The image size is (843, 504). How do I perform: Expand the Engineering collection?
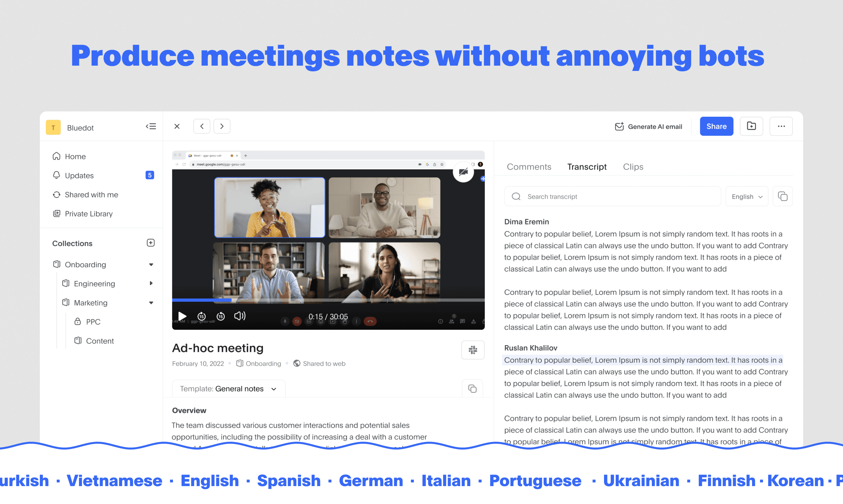click(151, 283)
